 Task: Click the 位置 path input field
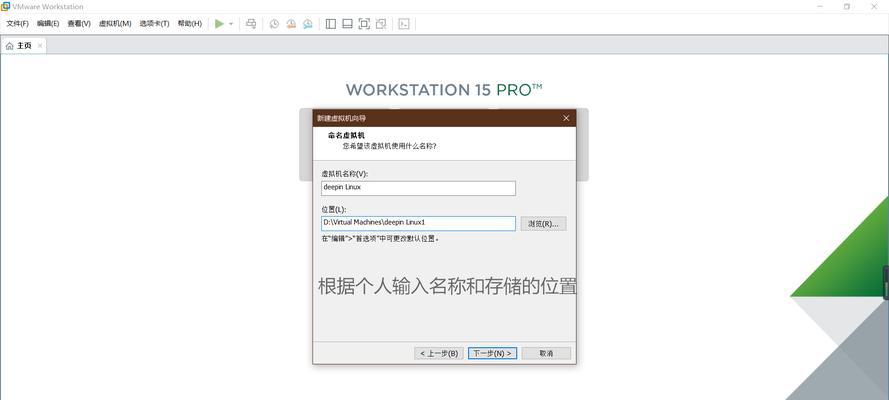418,223
